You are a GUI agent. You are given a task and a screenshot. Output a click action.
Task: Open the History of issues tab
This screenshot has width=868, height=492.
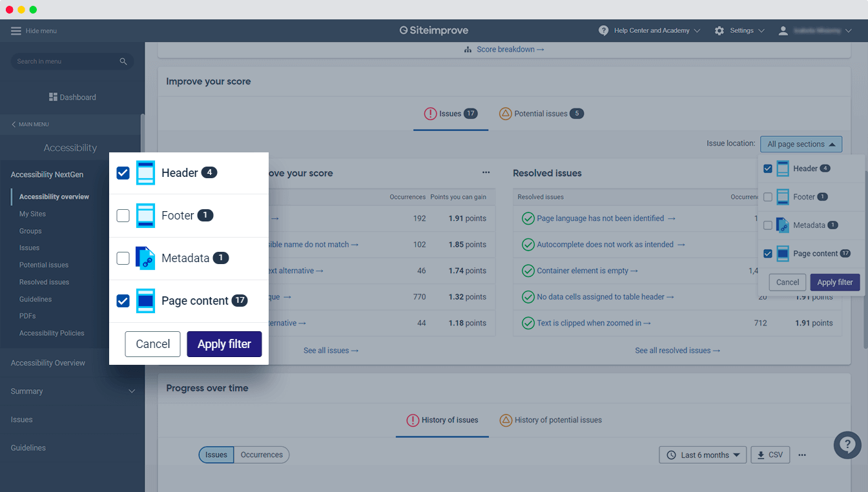pos(442,420)
